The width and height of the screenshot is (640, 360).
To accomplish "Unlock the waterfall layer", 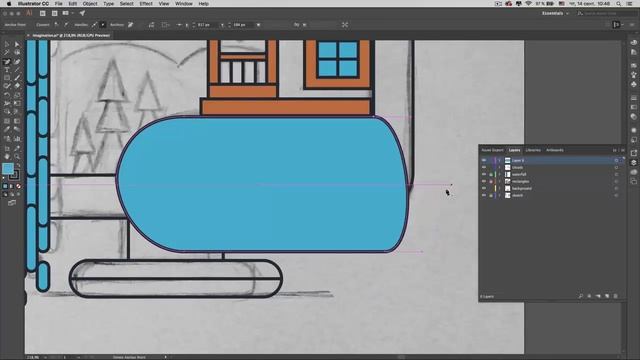I will pos(491,174).
